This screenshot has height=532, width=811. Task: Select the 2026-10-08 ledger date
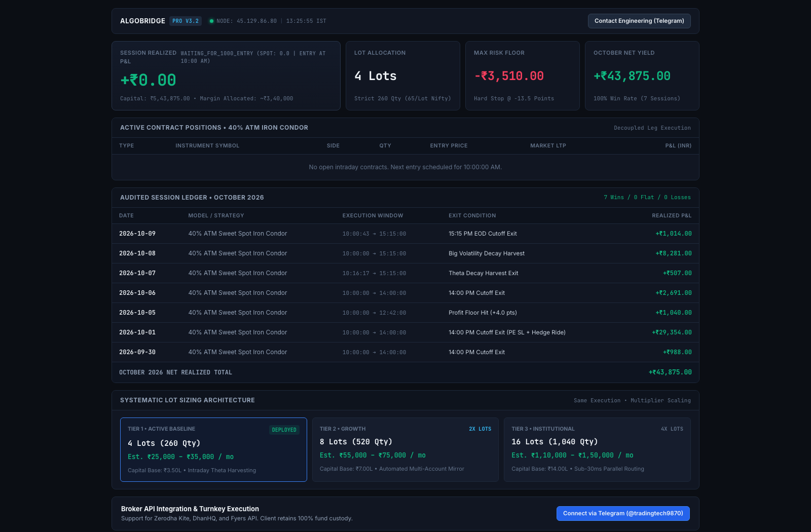137,253
